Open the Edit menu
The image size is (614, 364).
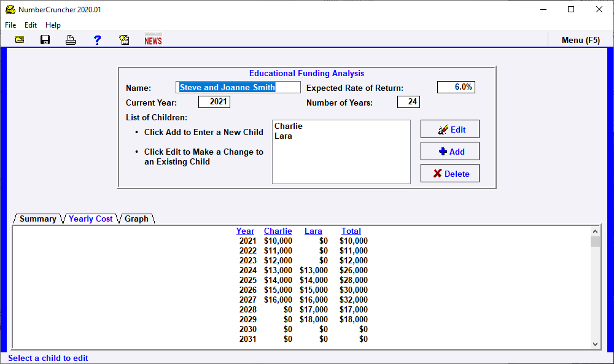tap(31, 25)
